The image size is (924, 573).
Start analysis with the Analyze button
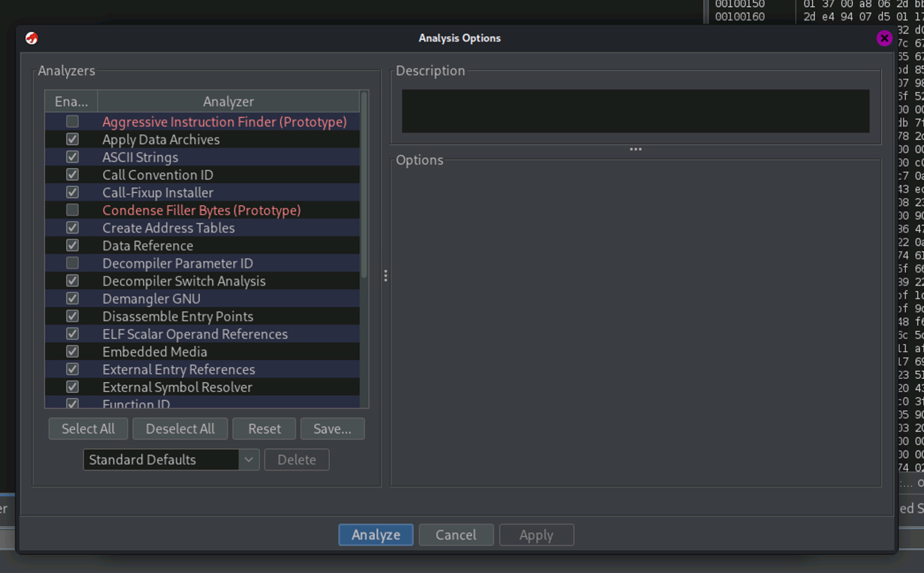[x=376, y=535]
